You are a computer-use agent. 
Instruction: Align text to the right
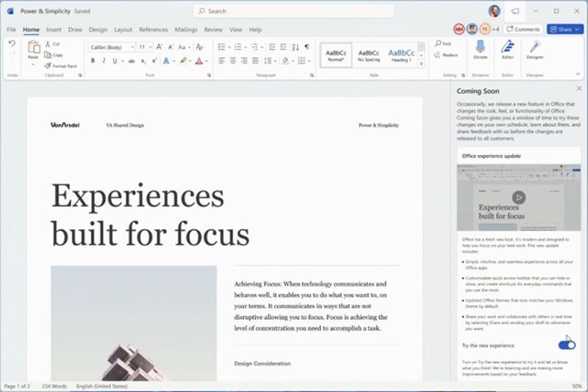click(244, 61)
